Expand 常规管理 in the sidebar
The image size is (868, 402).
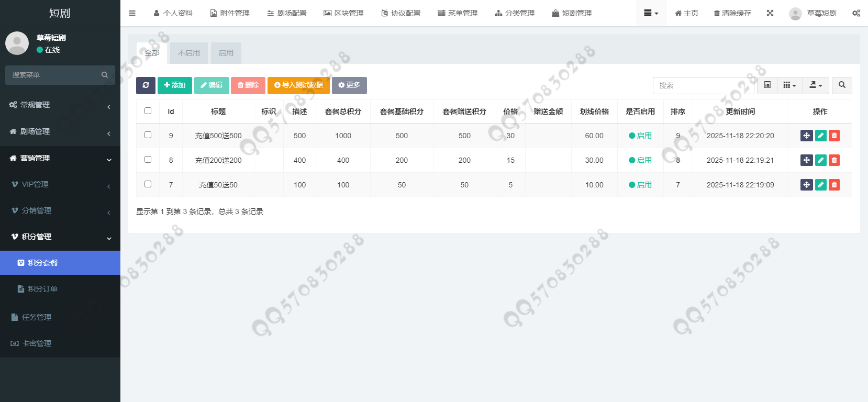click(x=60, y=105)
